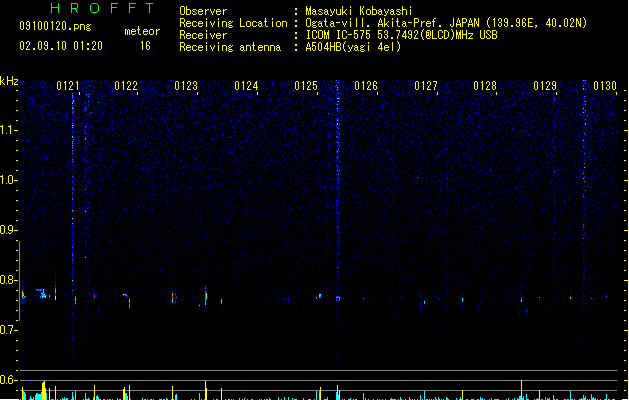Viewport: 629px width, 400px height.
Task: Click the 0121 time marker
Action: 68,86
